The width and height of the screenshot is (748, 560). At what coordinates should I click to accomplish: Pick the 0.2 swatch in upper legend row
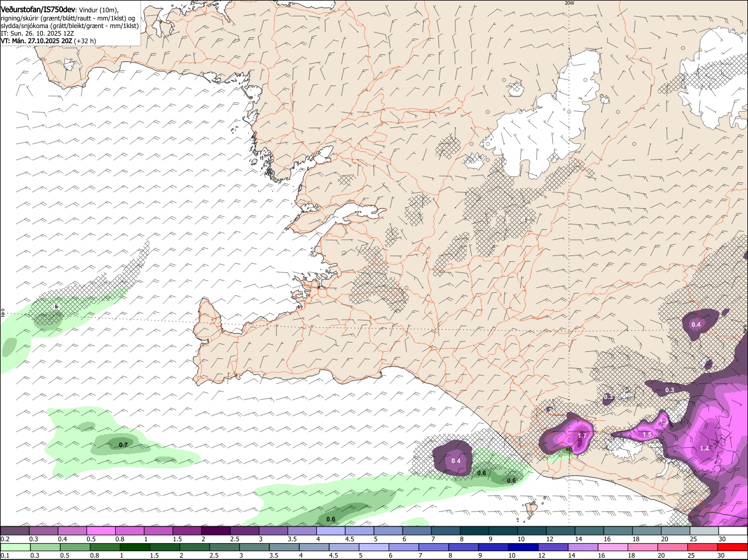[x=15, y=531]
